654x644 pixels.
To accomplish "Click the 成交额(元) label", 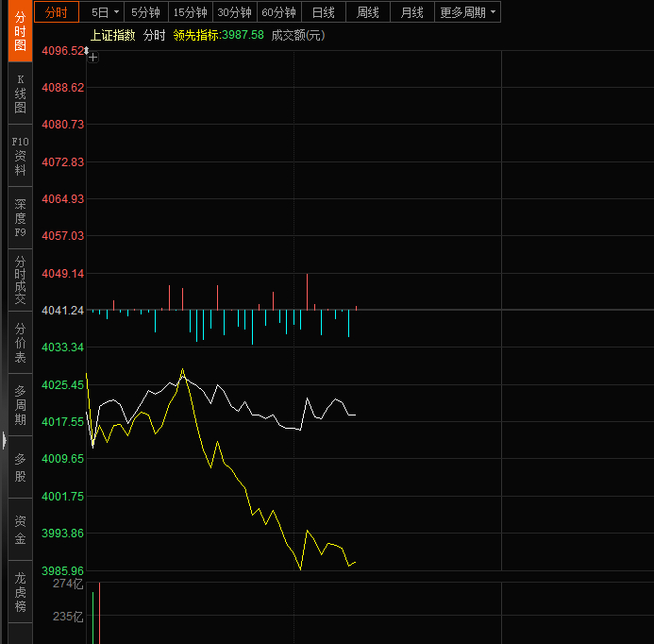I will (298, 36).
